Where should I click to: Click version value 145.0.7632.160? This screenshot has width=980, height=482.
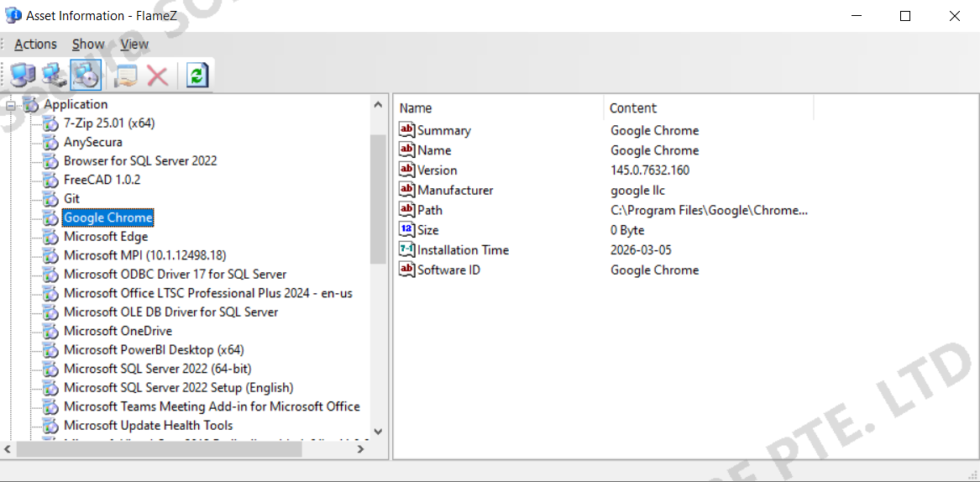pos(650,170)
